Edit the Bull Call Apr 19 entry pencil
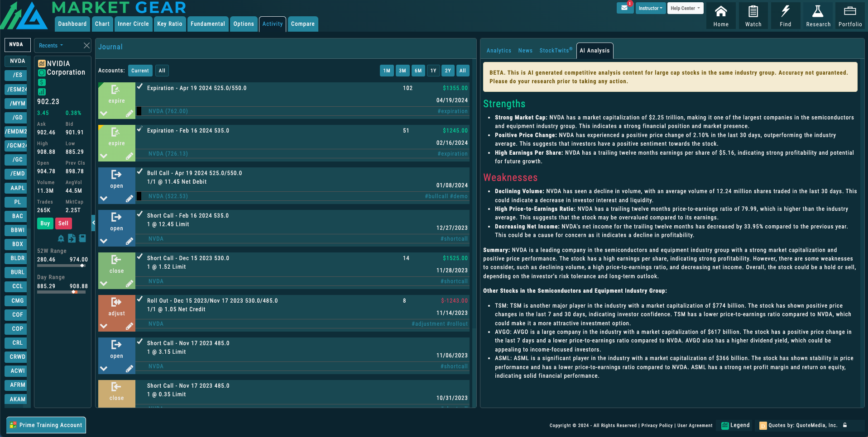This screenshot has height=437, width=868. tap(129, 199)
